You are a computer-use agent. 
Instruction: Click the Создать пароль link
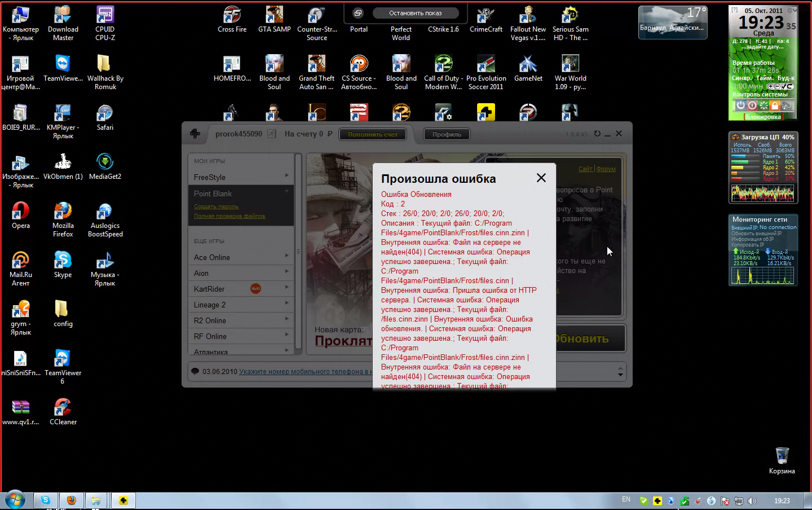(216, 206)
